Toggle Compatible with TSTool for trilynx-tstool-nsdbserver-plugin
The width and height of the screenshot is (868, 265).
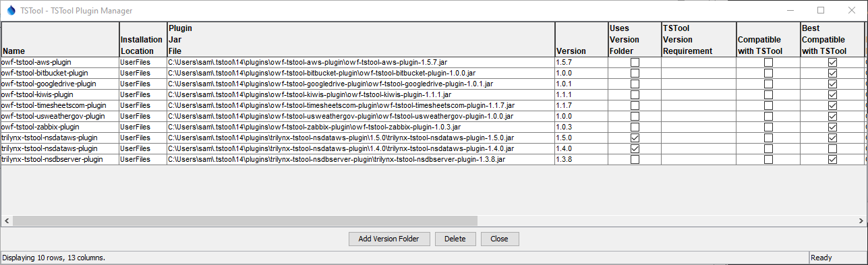point(768,159)
